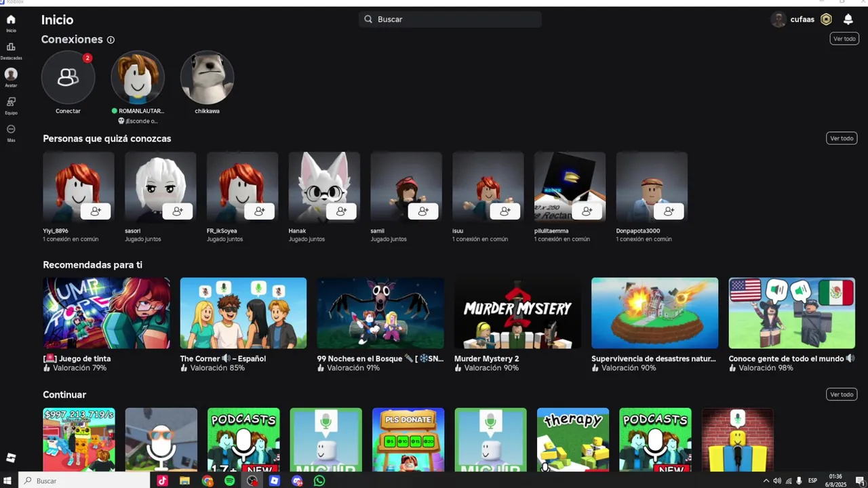This screenshot has width=868, height=488.
Task: Open File Explorer from the taskbar
Action: [184, 481]
